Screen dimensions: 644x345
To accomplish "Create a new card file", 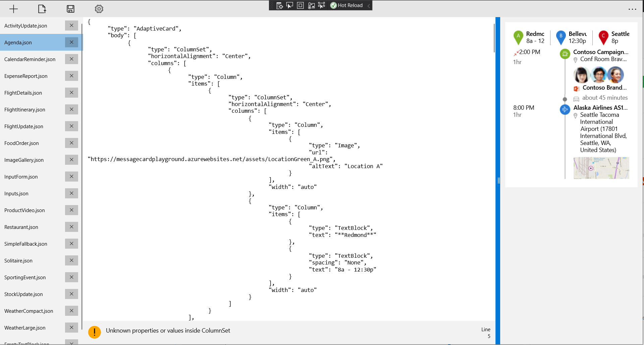I will pos(13,9).
